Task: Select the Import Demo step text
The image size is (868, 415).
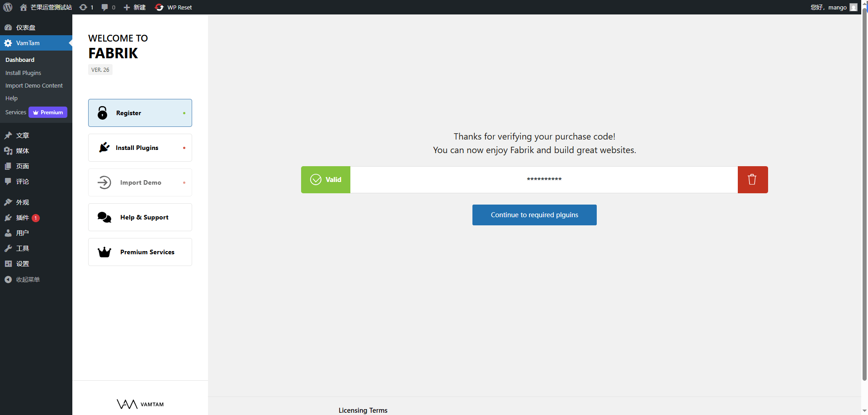Action: pyautogui.click(x=141, y=182)
